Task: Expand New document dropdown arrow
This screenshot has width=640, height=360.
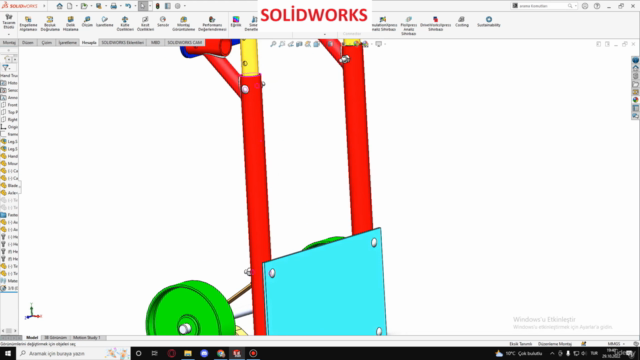Action: [76, 6]
